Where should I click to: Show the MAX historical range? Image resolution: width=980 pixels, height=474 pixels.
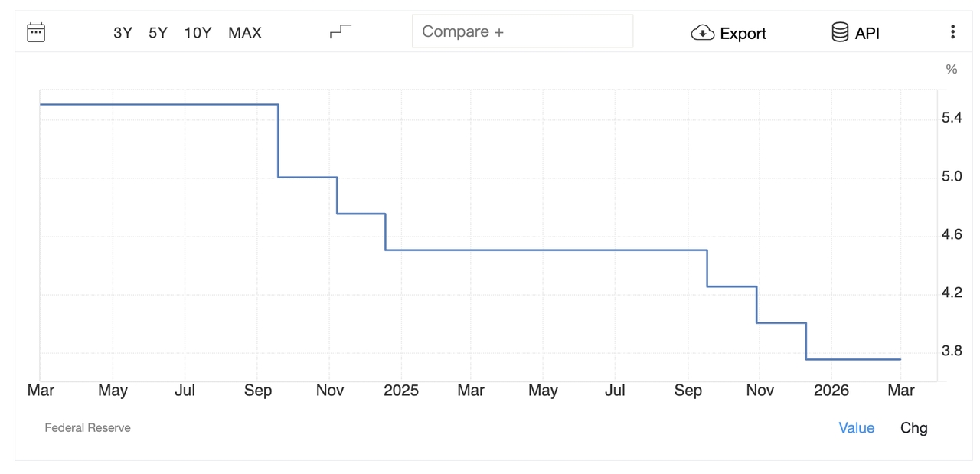pyautogui.click(x=245, y=32)
